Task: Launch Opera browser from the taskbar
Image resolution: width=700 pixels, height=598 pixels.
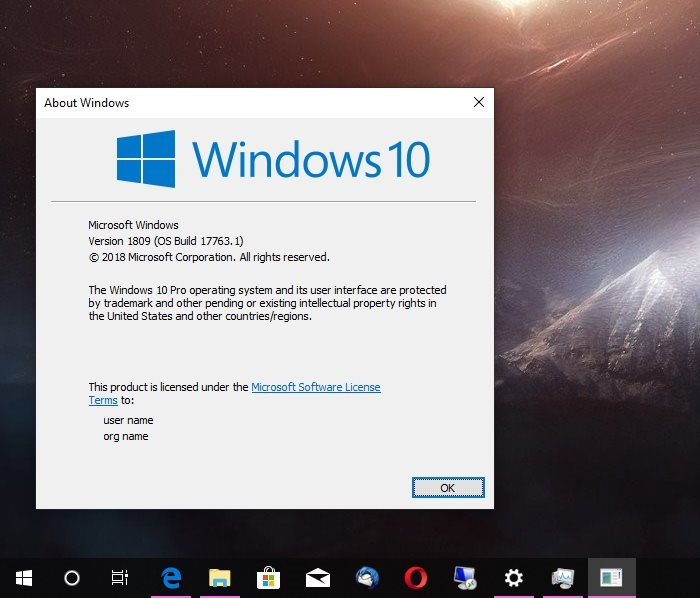Action: pyautogui.click(x=416, y=578)
